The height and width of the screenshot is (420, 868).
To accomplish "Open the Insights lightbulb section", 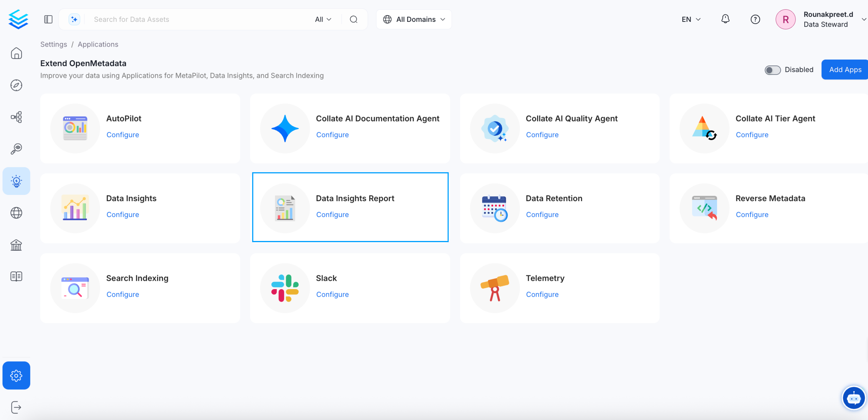I will pyautogui.click(x=16, y=181).
